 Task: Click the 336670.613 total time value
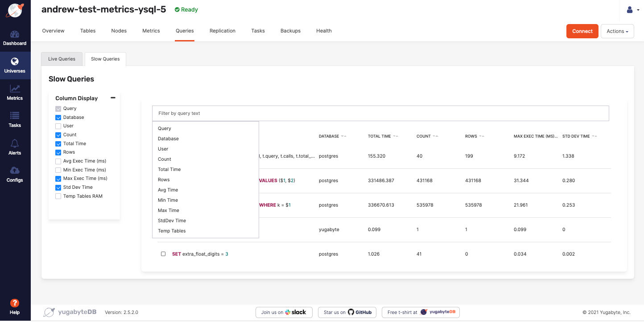click(x=381, y=205)
